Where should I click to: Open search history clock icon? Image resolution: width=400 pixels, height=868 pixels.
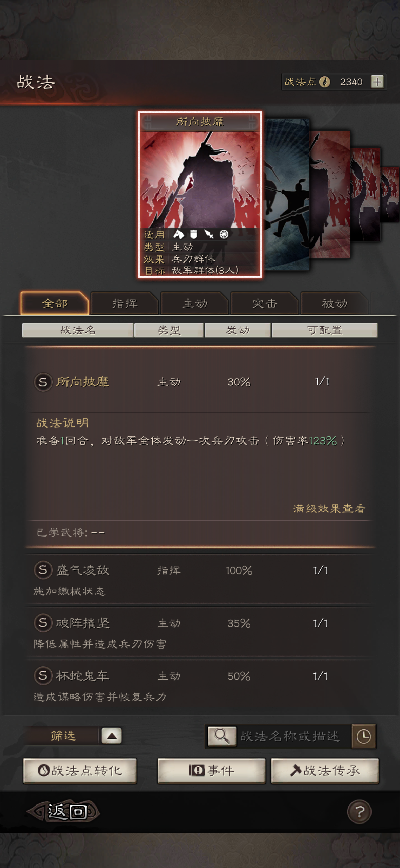click(x=364, y=736)
